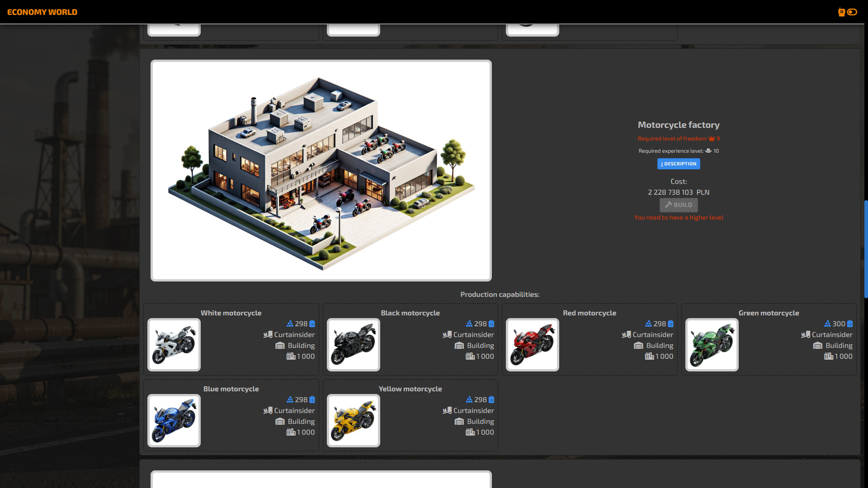
Task: Click Building warehouse icon on Red motorcycle
Action: [638, 346]
